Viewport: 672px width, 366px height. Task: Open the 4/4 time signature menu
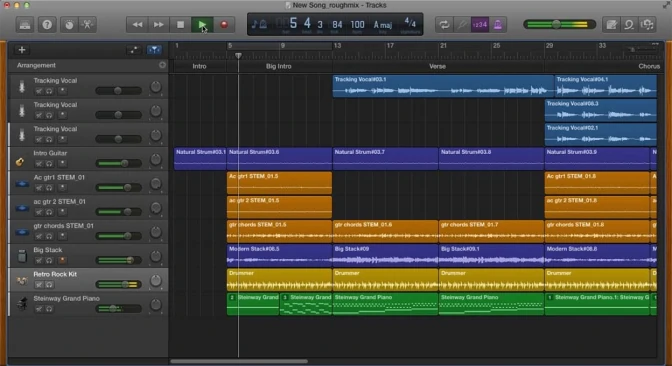tap(410, 24)
